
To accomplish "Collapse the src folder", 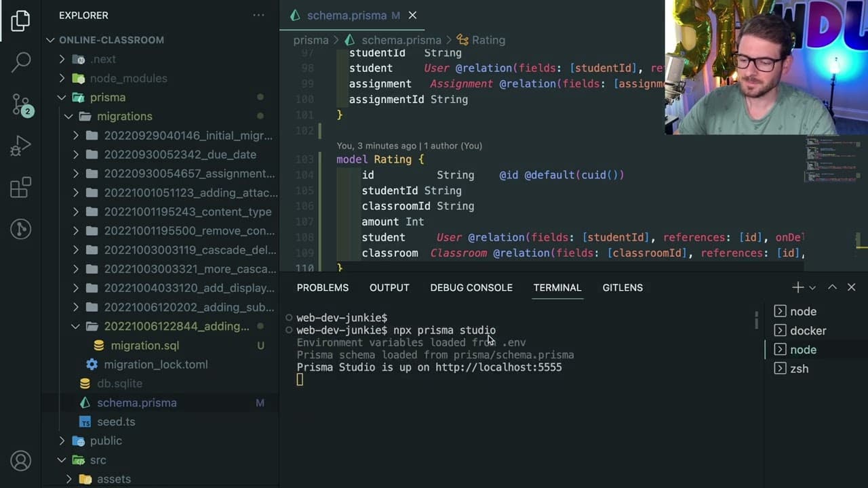I will [x=98, y=460].
